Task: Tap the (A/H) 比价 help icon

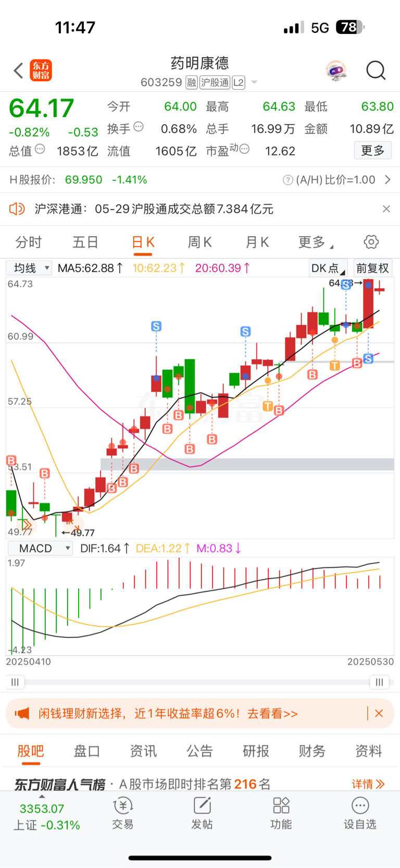Action: pyautogui.click(x=287, y=180)
